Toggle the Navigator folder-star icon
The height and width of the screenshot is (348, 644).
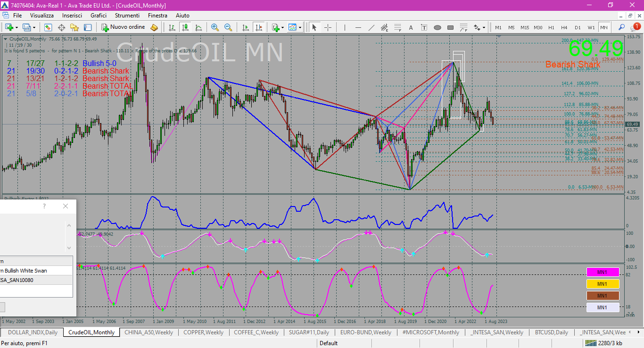(x=74, y=27)
